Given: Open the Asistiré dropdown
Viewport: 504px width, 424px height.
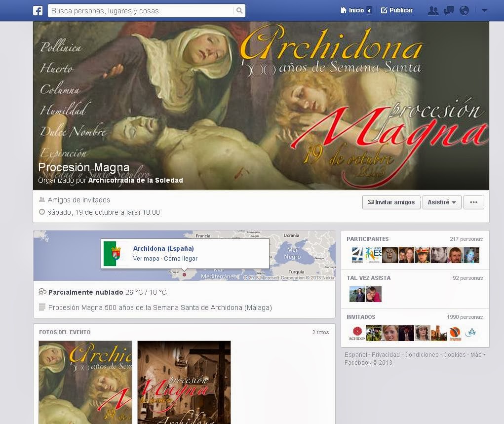Looking at the screenshot, I should [x=442, y=202].
